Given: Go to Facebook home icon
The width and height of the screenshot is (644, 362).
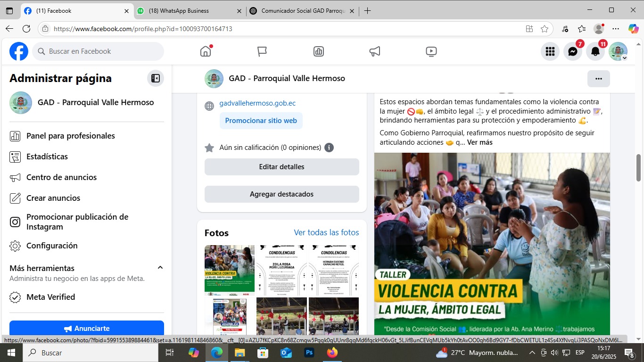Looking at the screenshot, I should click(206, 51).
